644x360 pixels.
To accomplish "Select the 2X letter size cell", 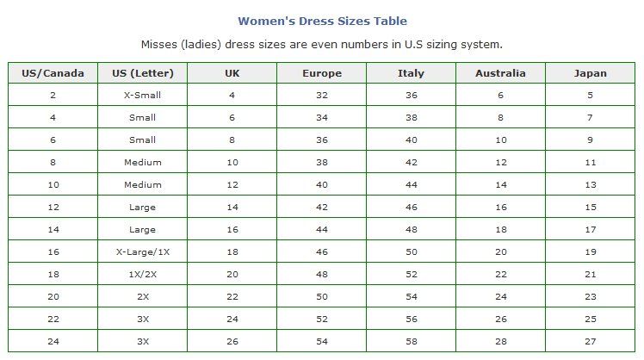I will click(x=143, y=297).
